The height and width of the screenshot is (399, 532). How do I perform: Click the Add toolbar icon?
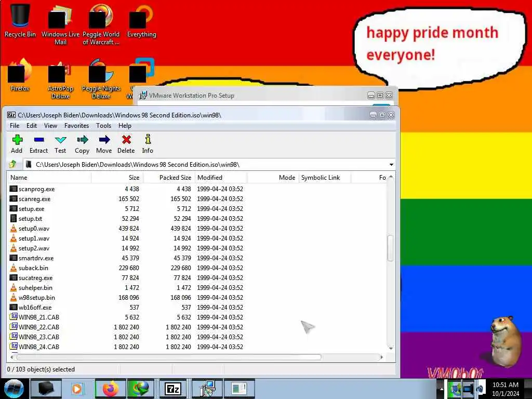coord(17,140)
